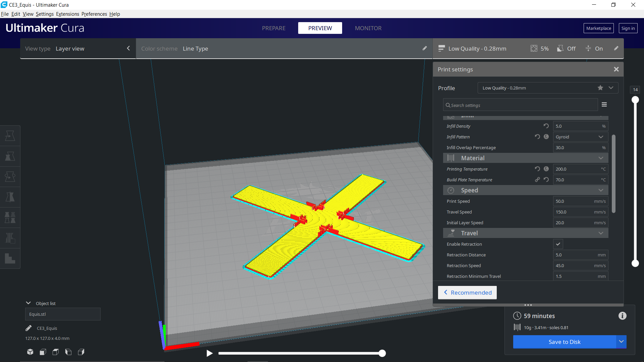The image size is (644, 362).
Task: Collapse the Material settings section
Action: (600, 158)
